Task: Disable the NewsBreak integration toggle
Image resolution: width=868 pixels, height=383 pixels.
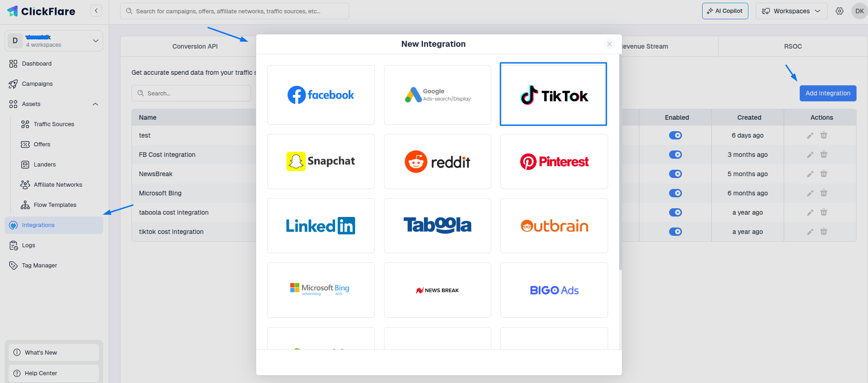Action: point(676,174)
